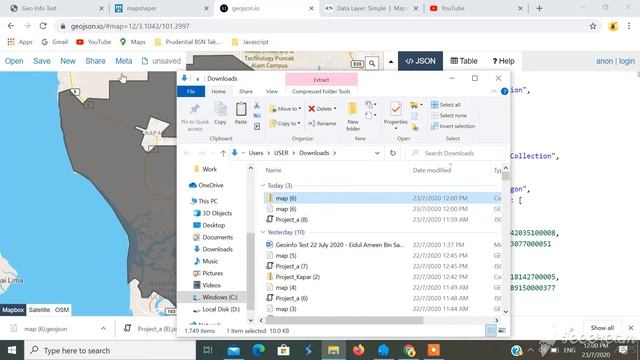Image resolution: width=640 pixels, height=360 pixels.
Task: Click Open in geojson.io menu
Action: click(x=14, y=61)
